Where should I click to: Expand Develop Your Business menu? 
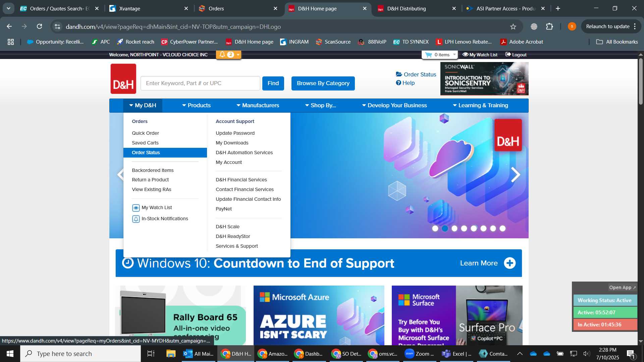click(x=394, y=105)
